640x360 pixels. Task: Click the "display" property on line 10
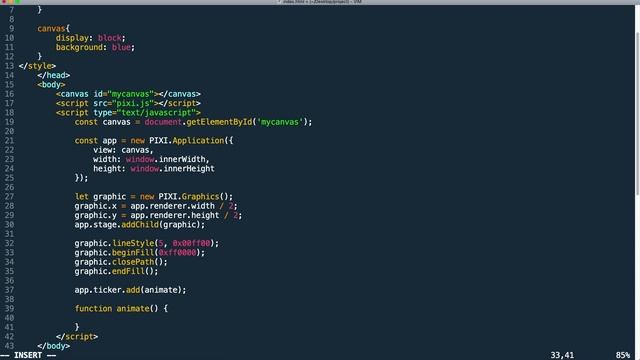(72, 38)
